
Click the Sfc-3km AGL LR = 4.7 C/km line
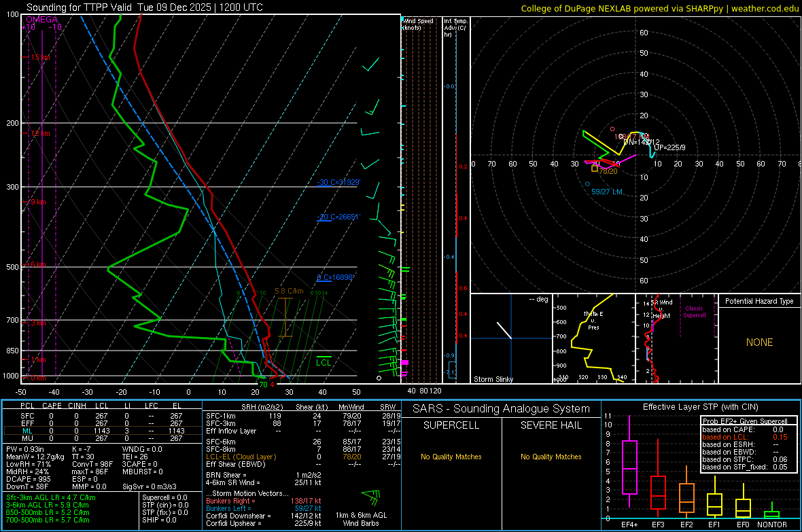pyautogui.click(x=51, y=497)
